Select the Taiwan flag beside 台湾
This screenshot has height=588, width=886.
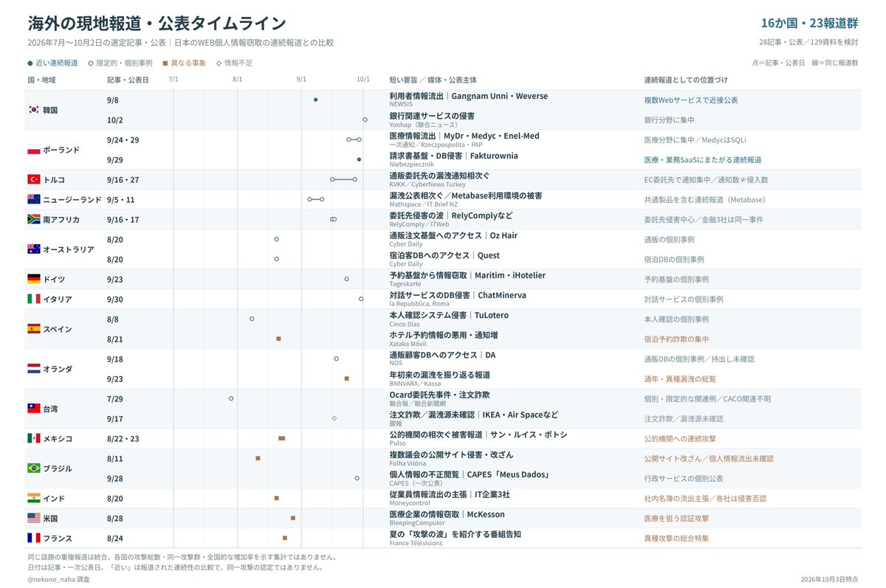pos(33,409)
